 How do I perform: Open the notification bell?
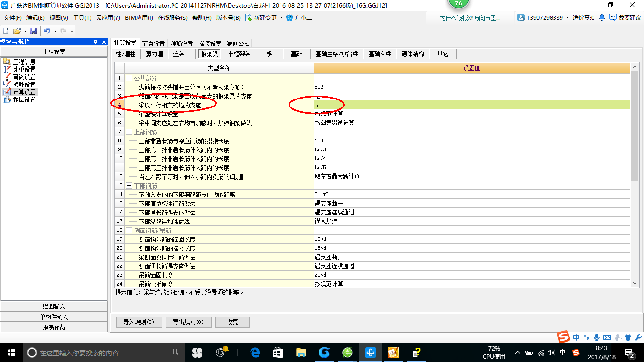pos(602,17)
